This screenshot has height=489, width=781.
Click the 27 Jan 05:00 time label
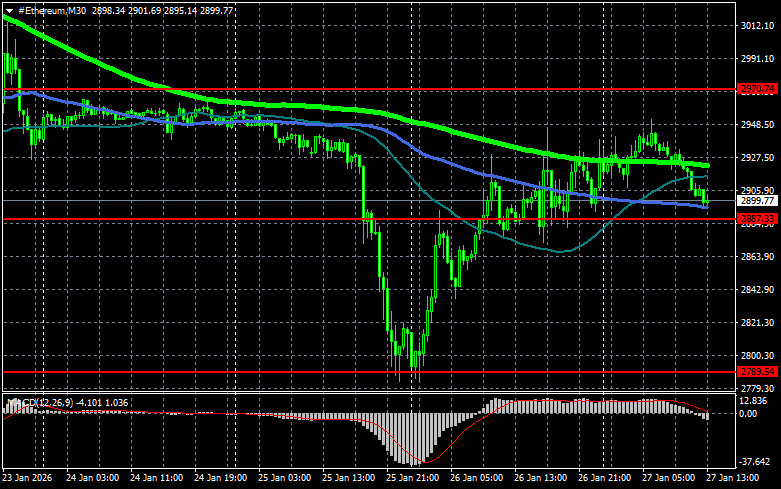point(668,478)
